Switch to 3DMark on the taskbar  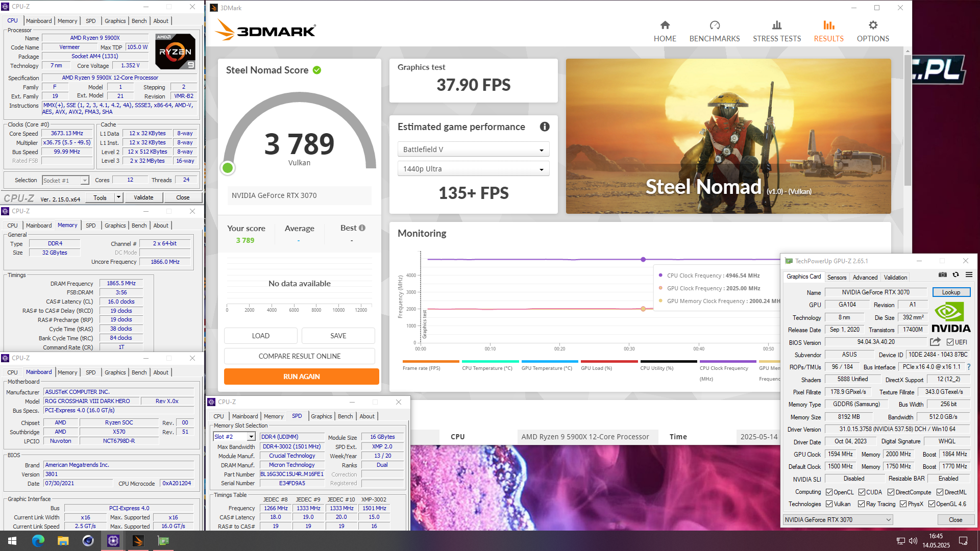point(138,541)
